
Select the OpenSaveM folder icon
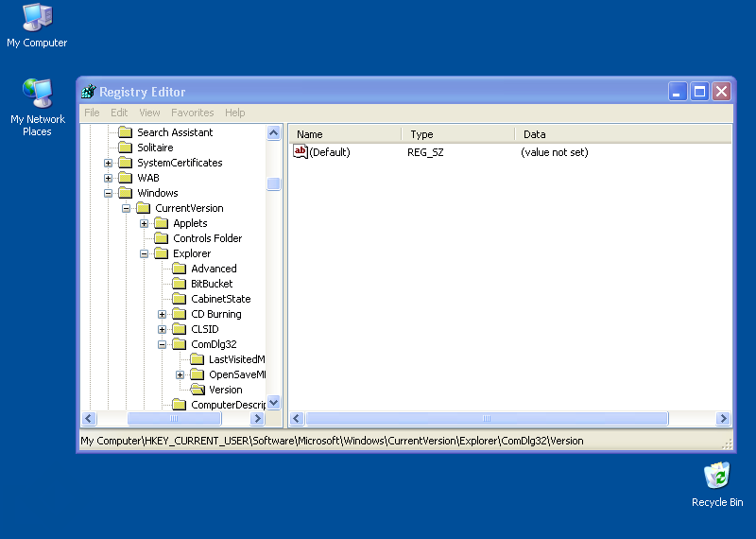(x=197, y=374)
